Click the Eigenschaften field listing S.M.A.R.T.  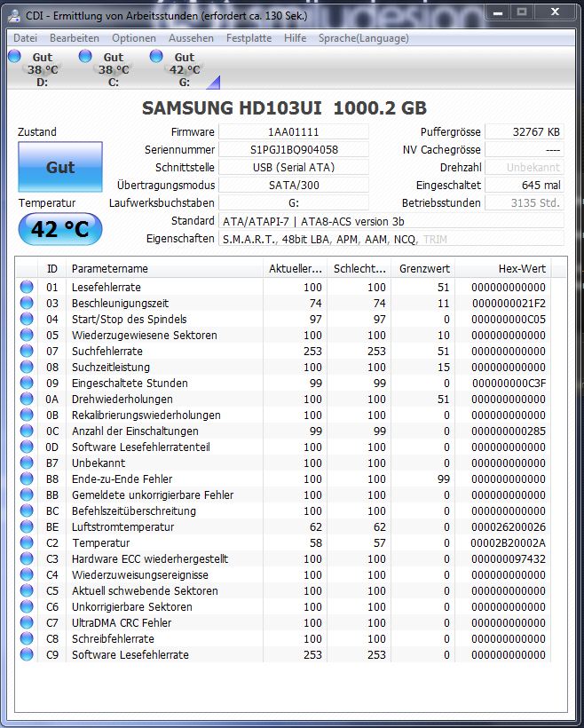pyautogui.click(x=391, y=239)
